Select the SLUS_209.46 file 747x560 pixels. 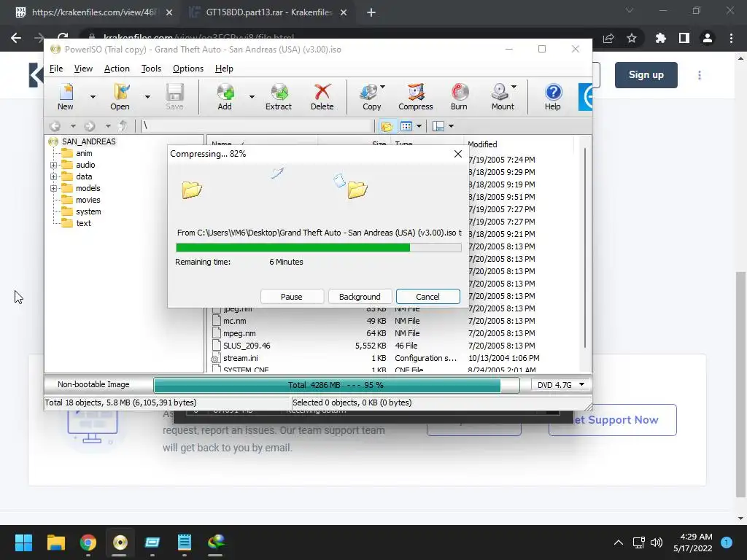coord(247,346)
